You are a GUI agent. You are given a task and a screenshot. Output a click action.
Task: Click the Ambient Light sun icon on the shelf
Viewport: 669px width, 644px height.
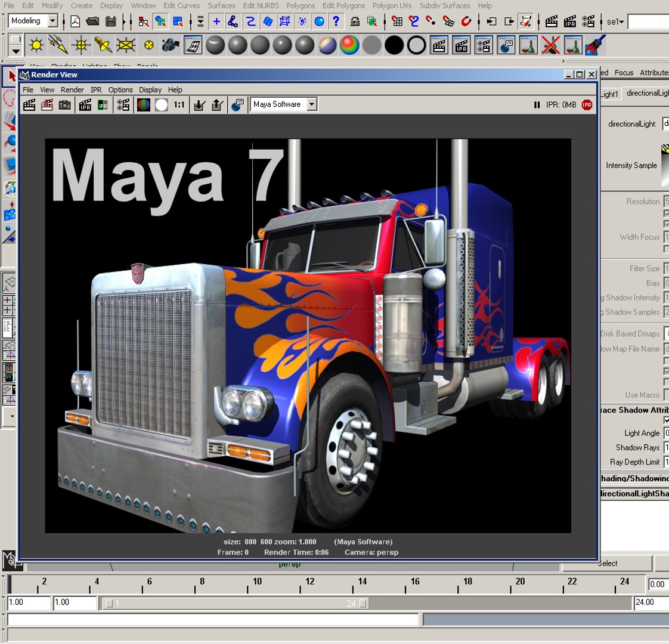click(37, 45)
